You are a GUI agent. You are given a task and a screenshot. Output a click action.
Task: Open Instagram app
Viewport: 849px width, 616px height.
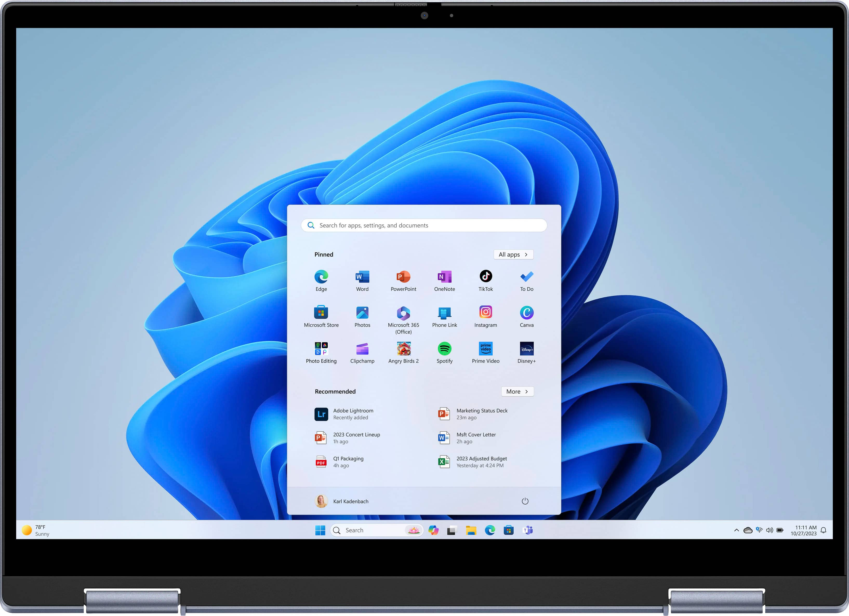[486, 314]
